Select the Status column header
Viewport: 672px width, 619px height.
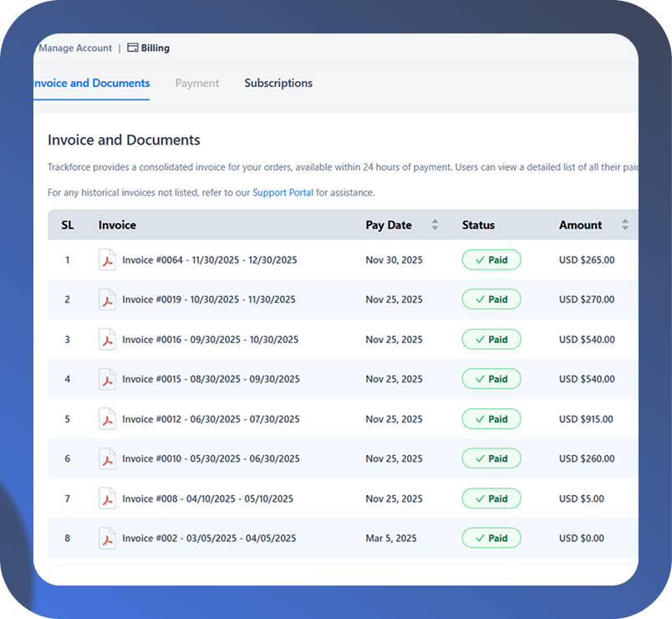tap(478, 225)
